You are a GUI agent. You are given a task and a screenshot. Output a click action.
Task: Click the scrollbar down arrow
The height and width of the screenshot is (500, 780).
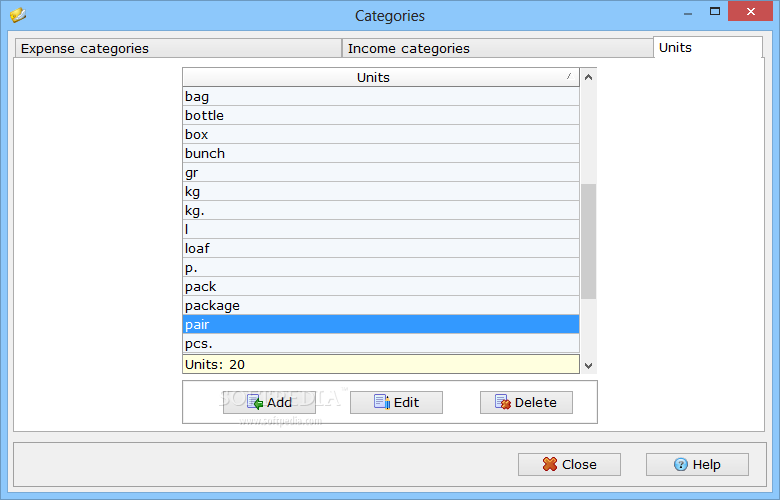(x=588, y=366)
